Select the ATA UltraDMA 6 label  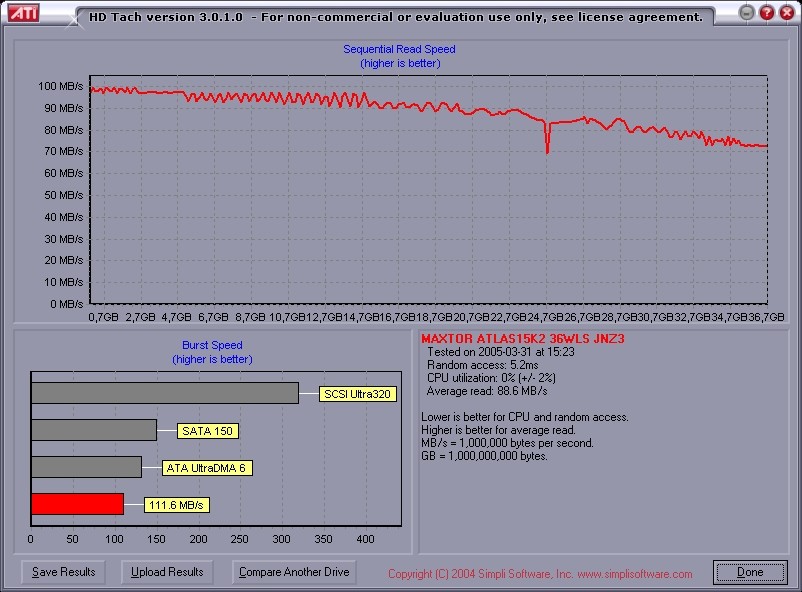coord(207,468)
